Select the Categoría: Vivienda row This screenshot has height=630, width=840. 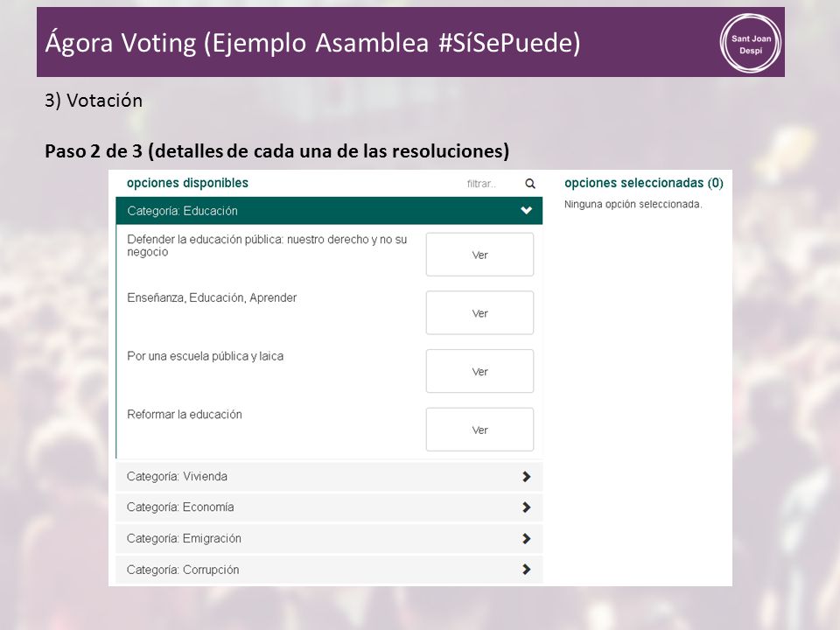tap(329, 476)
